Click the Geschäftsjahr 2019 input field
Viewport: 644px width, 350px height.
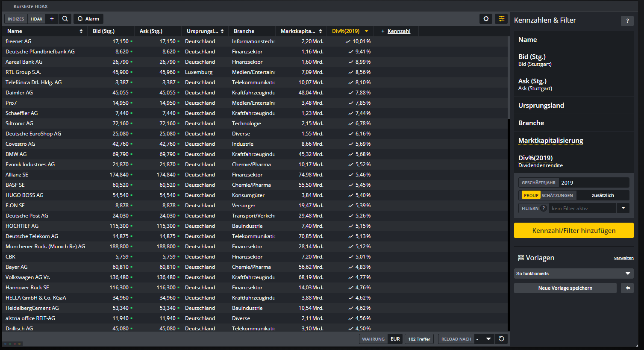pyautogui.click(x=594, y=182)
